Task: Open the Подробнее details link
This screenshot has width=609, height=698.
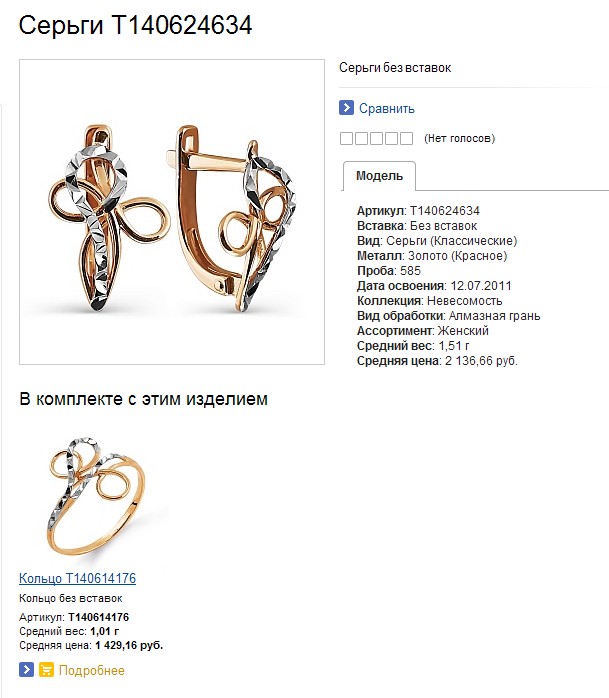Action: click(92, 670)
